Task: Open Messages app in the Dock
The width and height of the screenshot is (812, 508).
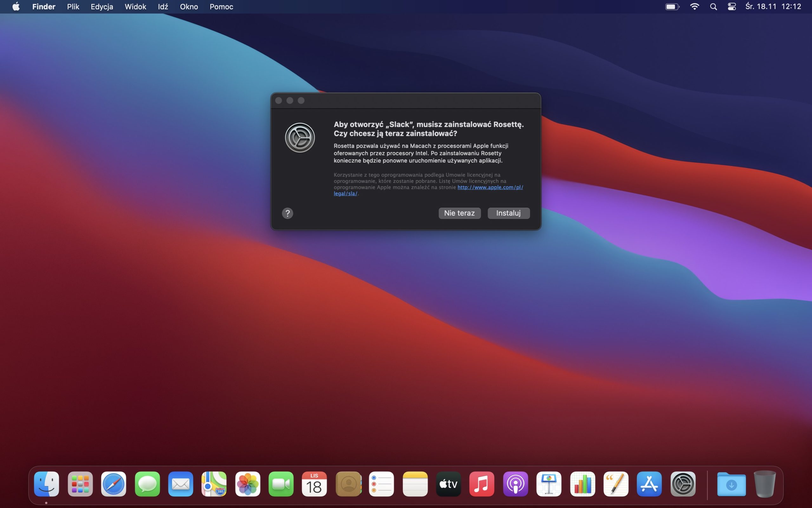Action: click(147, 484)
